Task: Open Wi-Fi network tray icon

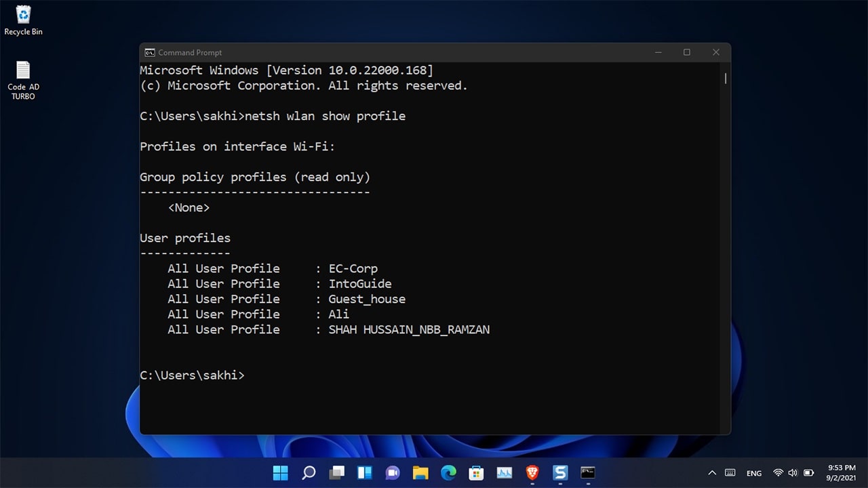Action: [778, 473]
